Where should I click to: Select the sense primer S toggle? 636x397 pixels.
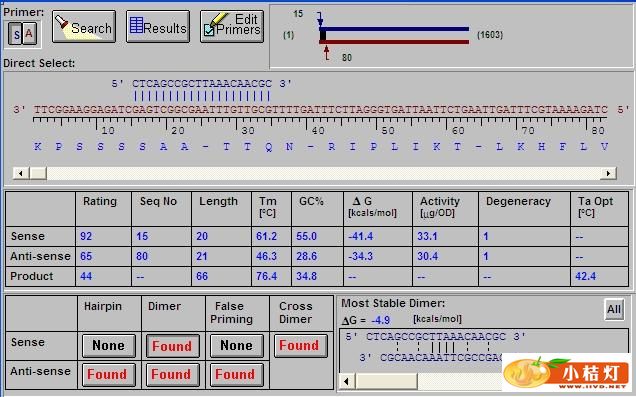pyautogui.click(x=16, y=34)
